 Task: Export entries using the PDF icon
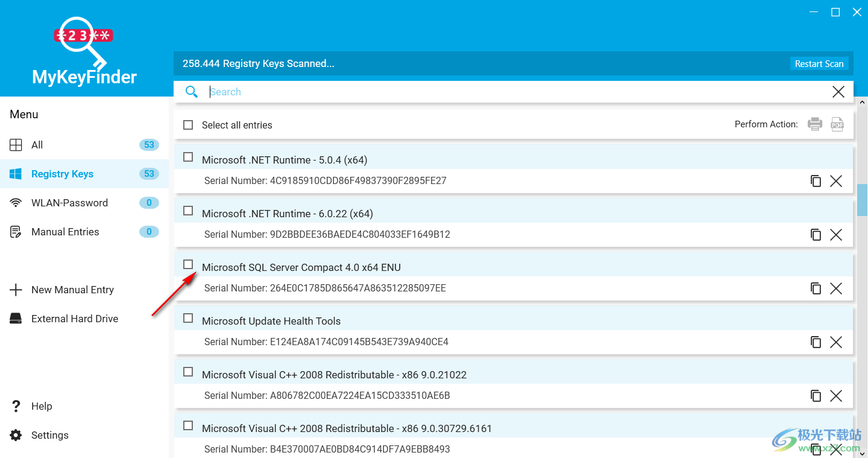837,124
